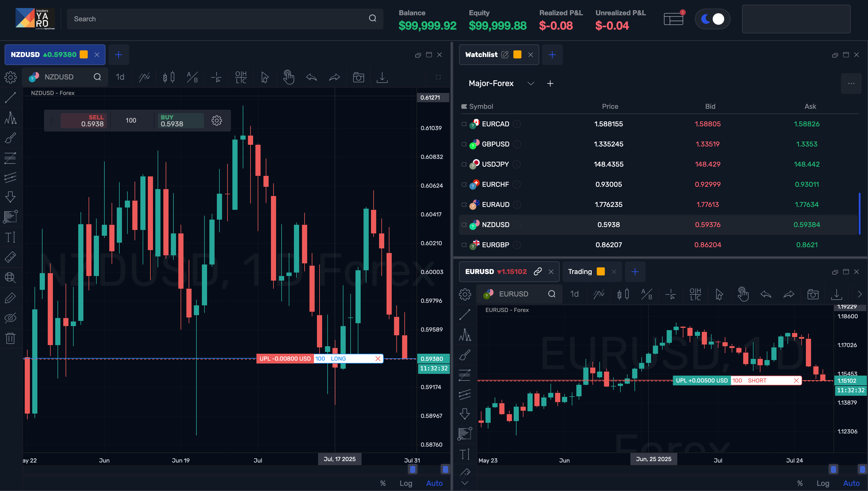This screenshot has height=491, width=868.
Task: Take a snapshot with the camera icon
Action: click(x=358, y=77)
